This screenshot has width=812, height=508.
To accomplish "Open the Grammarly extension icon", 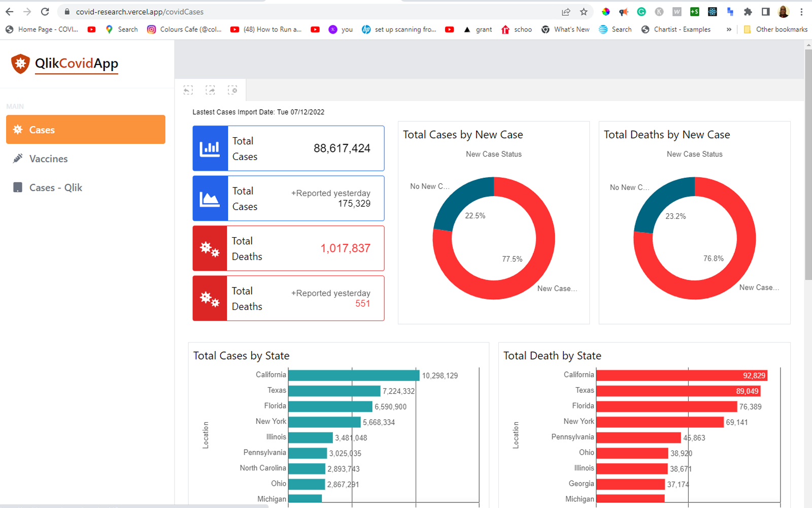I will pyautogui.click(x=641, y=12).
